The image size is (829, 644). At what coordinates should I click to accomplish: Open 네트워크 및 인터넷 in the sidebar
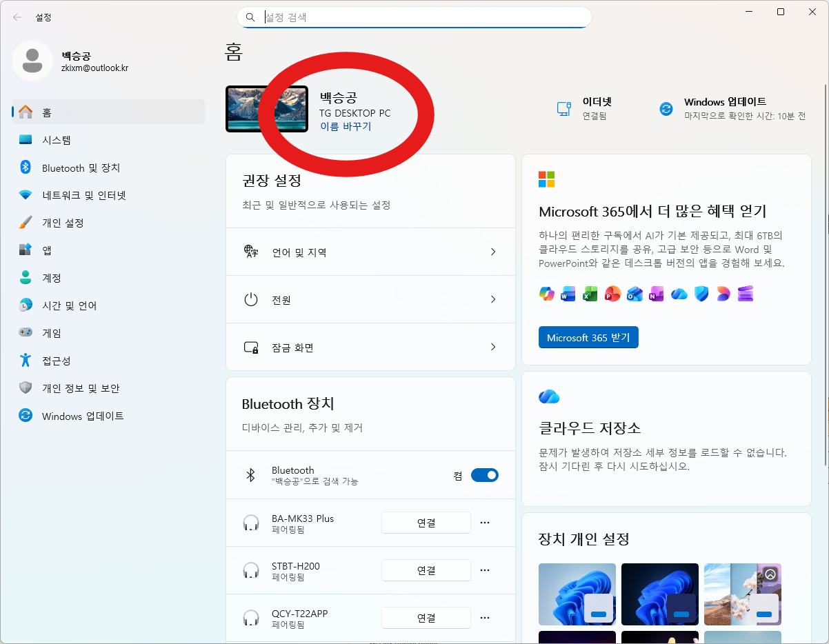[83, 195]
